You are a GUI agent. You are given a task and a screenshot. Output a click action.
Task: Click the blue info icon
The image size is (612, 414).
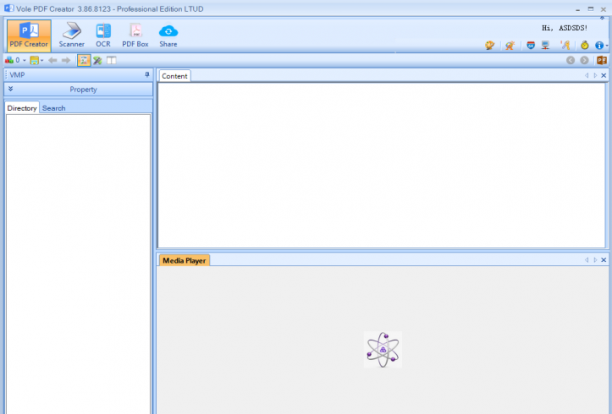pyautogui.click(x=599, y=46)
